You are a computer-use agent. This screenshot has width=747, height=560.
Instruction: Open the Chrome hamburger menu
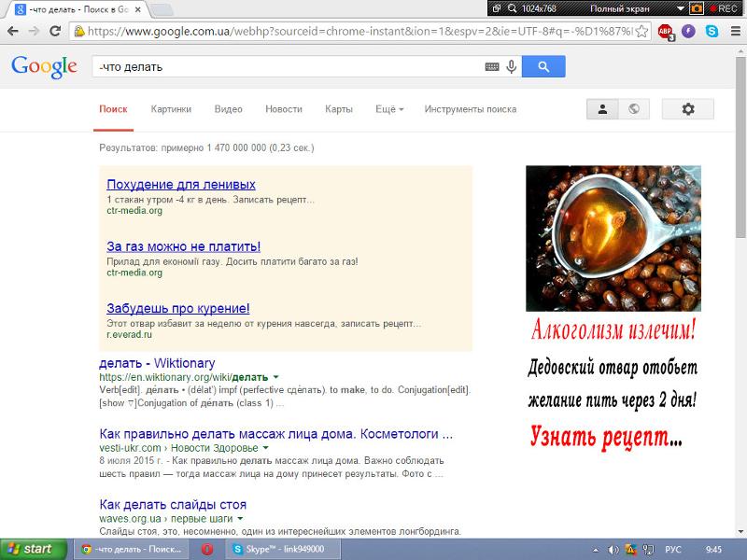pyautogui.click(x=735, y=32)
